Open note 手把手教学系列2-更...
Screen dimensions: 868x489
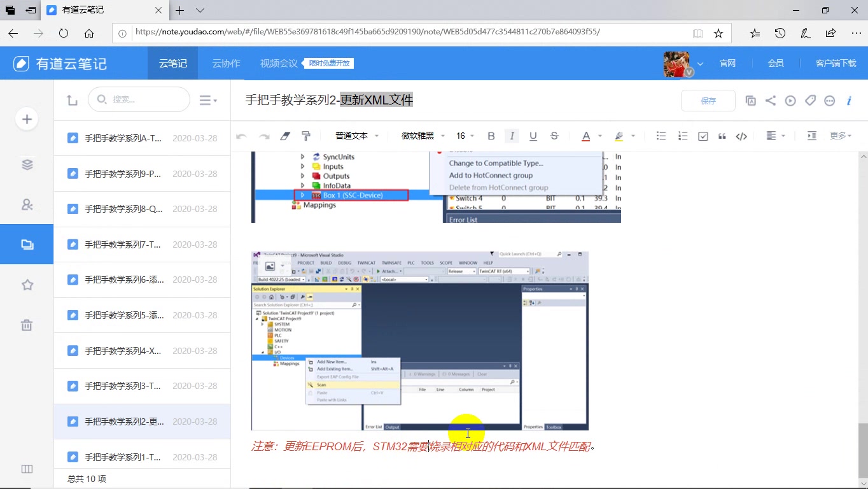coord(142,422)
